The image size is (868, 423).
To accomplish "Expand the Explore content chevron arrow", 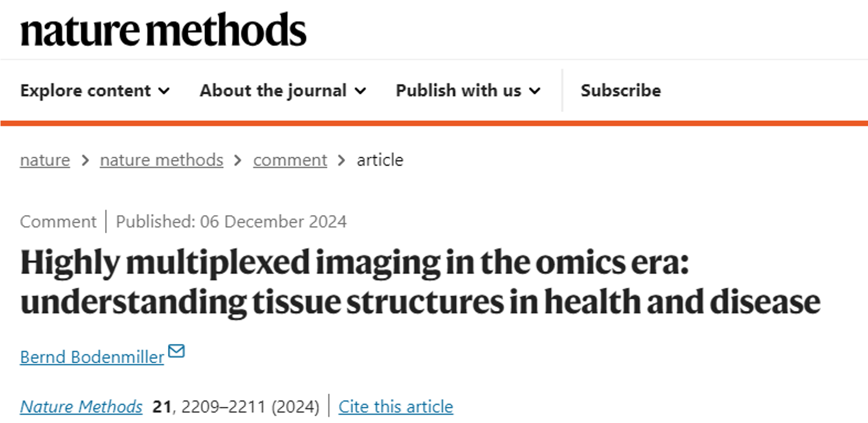I will [x=163, y=91].
